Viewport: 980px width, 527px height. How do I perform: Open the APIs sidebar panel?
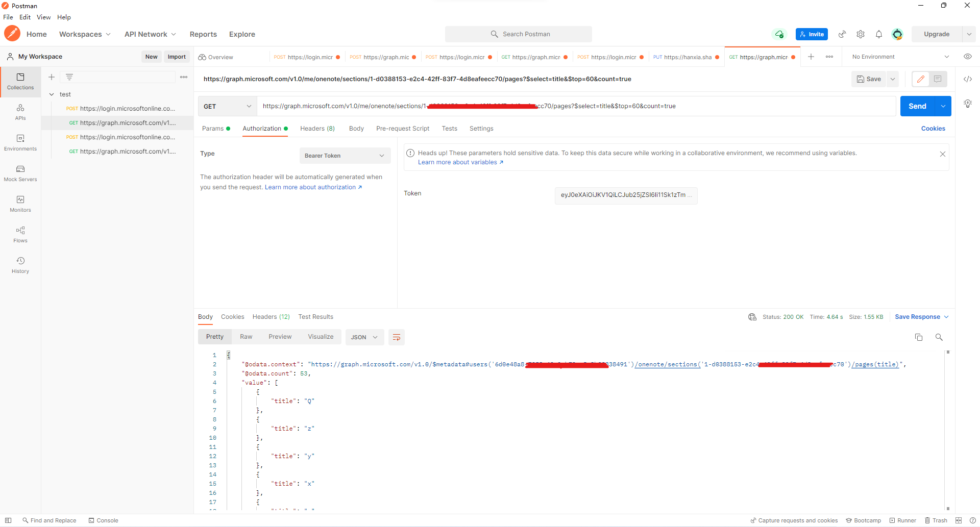pos(20,112)
